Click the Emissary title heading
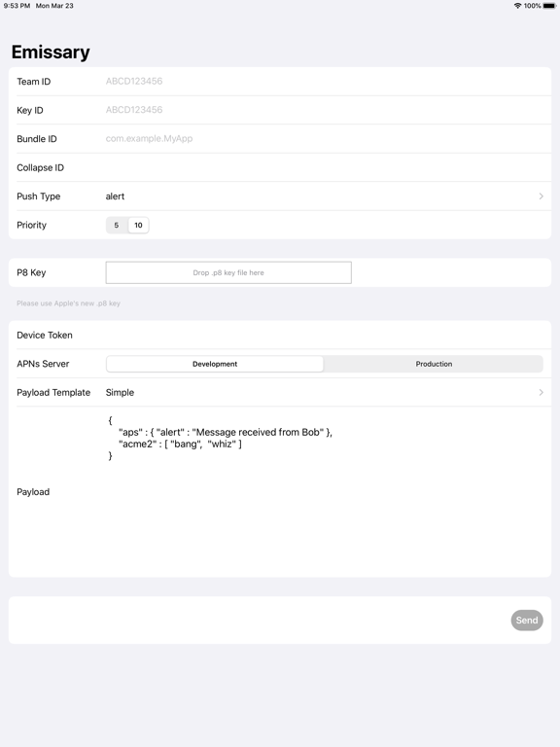 pyautogui.click(x=51, y=52)
